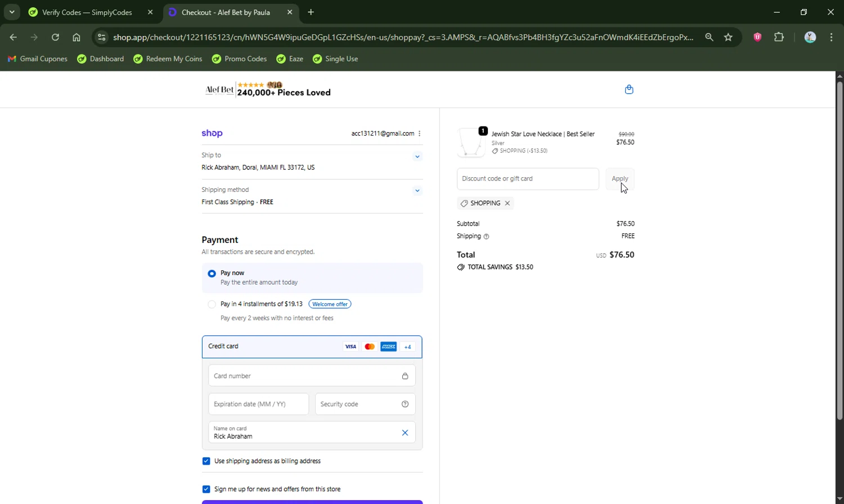This screenshot has width=844, height=504.
Task: Go back in browser history
Action: [14, 37]
